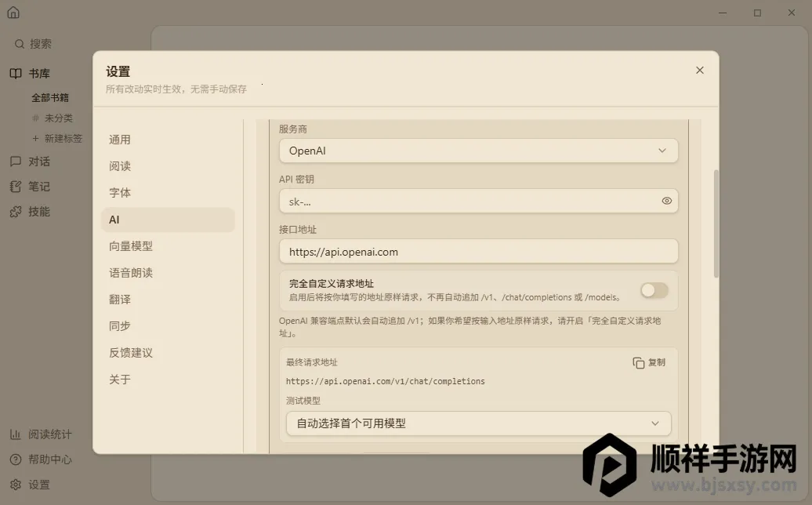This screenshot has height=505, width=812.
Task: Click the 复制 copy button label
Action: [x=657, y=362]
